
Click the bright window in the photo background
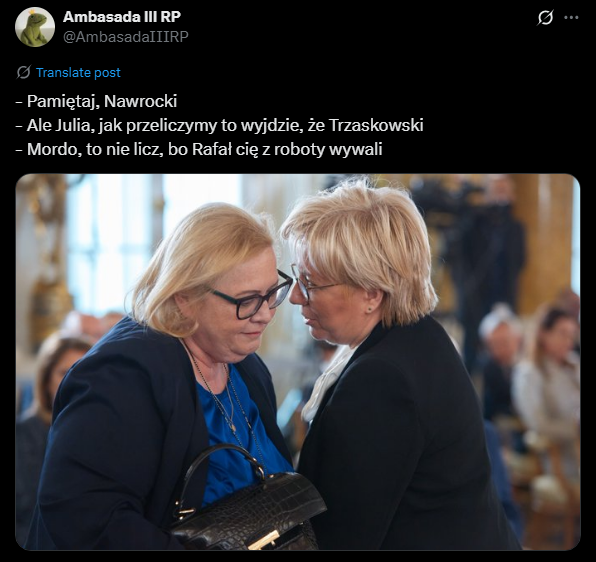tap(110, 243)
